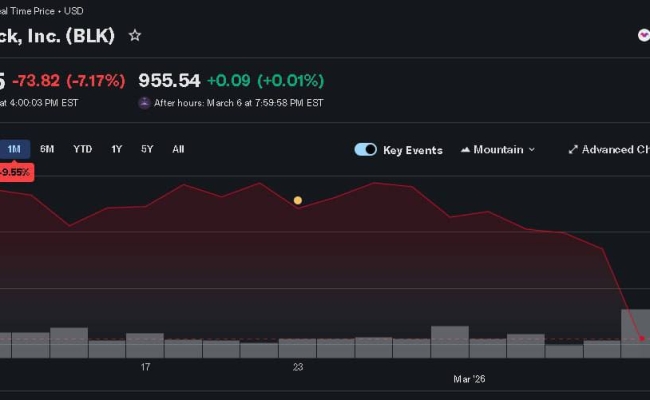Select the YTD range tab
Screen dimensions: 650x400
click(82, 149)
